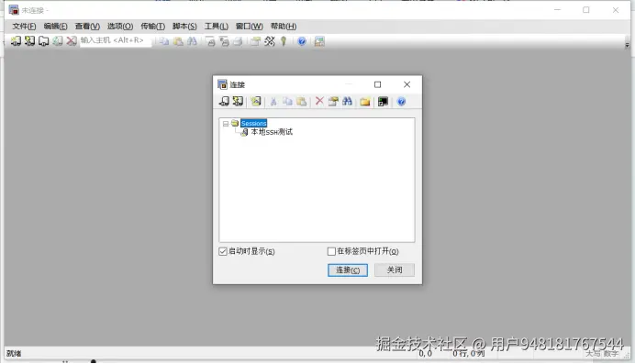Image resolution: width=635 pixels, height=364 pixels.
Task: Open the 查看(V) menu
Action: tap(87, 27)
